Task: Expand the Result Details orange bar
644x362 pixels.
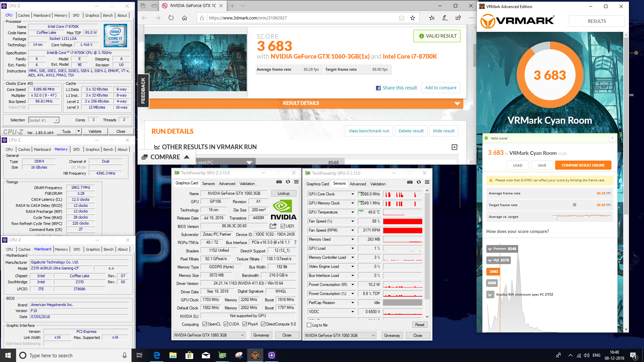Action: click(306, 103)
